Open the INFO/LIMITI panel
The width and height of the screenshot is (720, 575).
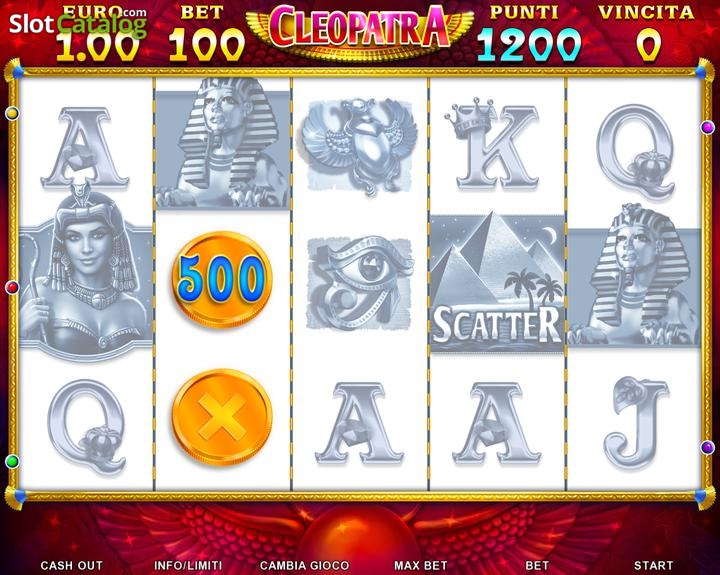pyautogui.click(x=188, y=565)
